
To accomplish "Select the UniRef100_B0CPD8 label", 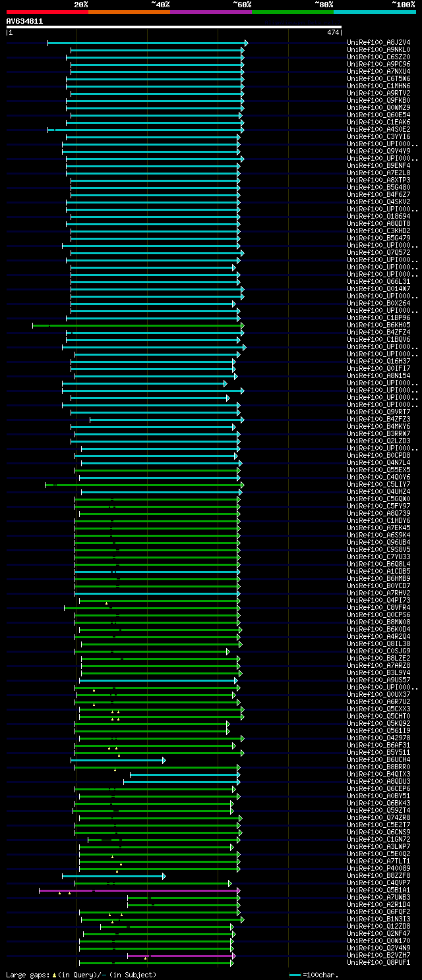I will 378,456.
